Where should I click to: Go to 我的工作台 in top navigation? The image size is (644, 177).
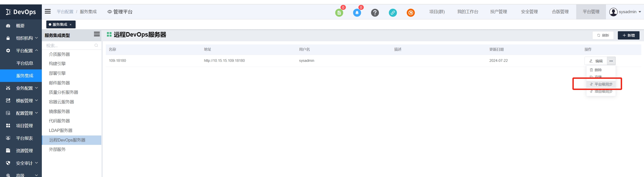click(x=468, y=12)
